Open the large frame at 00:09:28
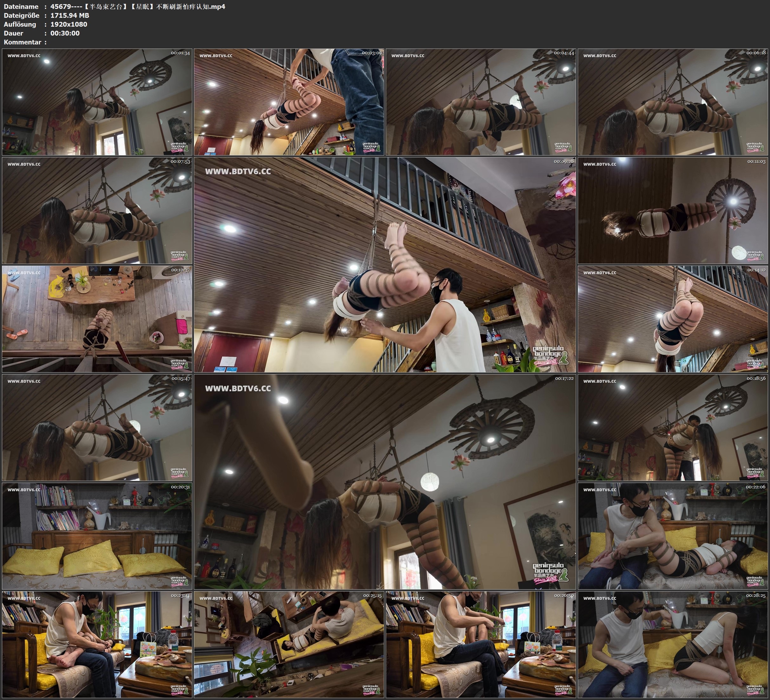 (385, 265)
